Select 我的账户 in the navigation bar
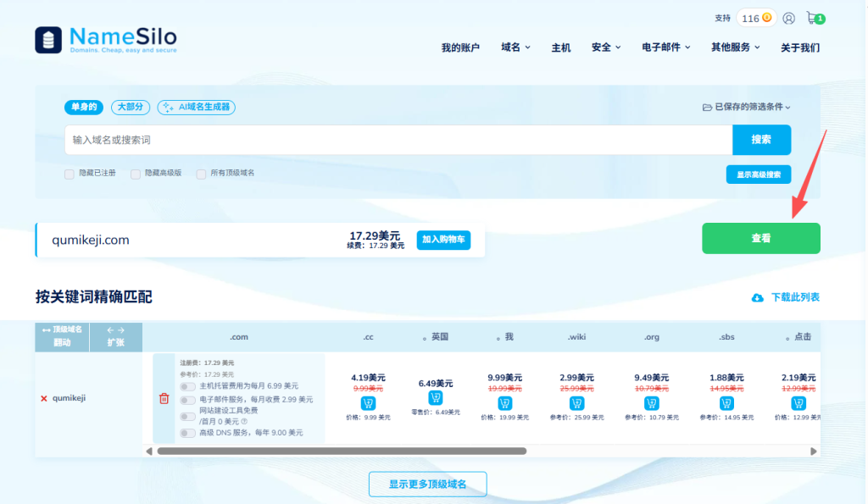868x504 pixels. pyautogui.click(x=461, y=47)
